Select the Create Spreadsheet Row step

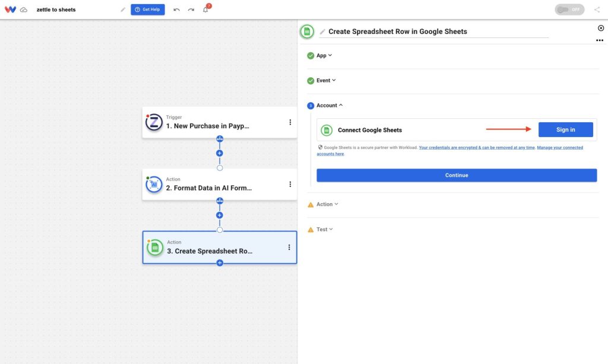tap(220, 248)
